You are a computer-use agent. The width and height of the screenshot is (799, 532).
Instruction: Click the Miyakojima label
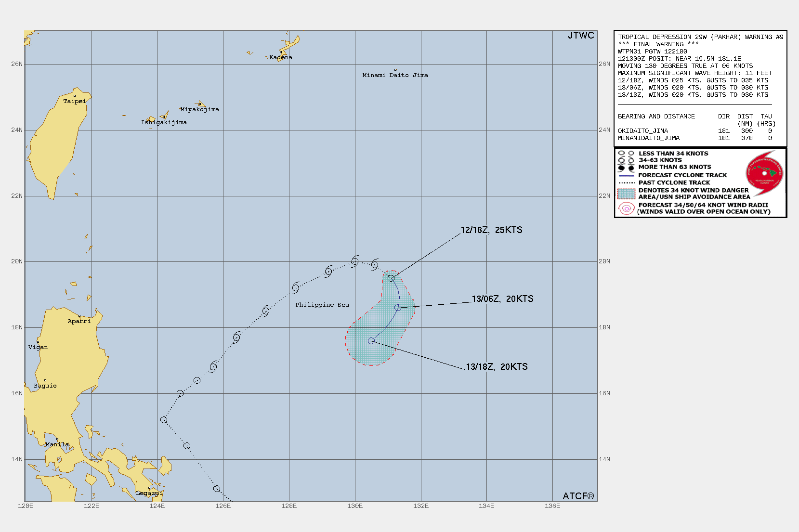point(200,109)
